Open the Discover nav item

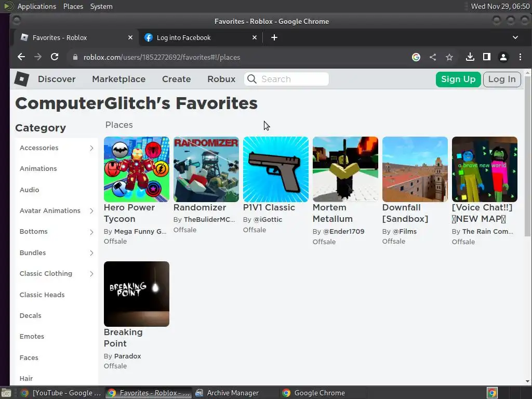pos(57,79)
